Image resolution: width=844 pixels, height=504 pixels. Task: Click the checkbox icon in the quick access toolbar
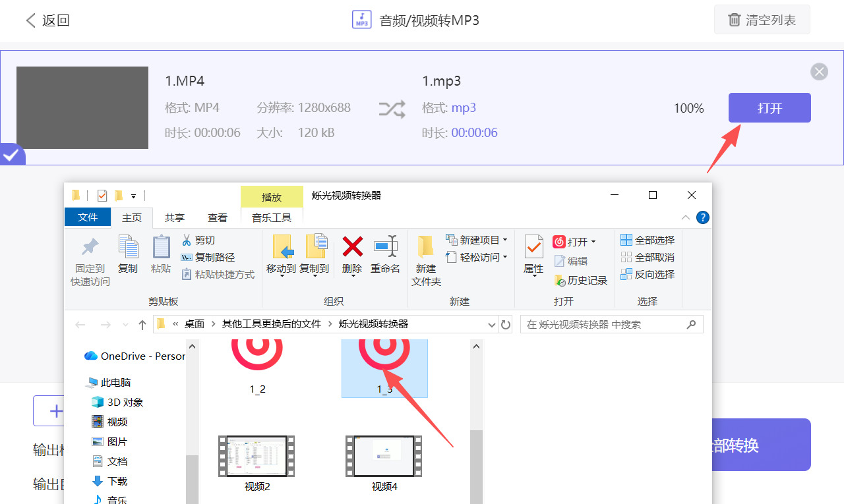[102, 195]
